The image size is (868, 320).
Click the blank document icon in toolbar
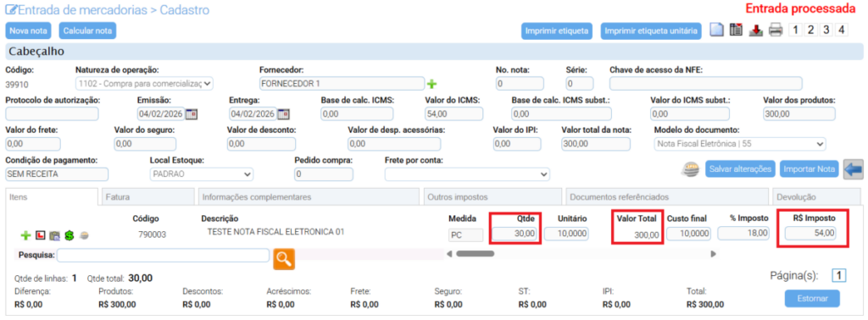(717, 30)
